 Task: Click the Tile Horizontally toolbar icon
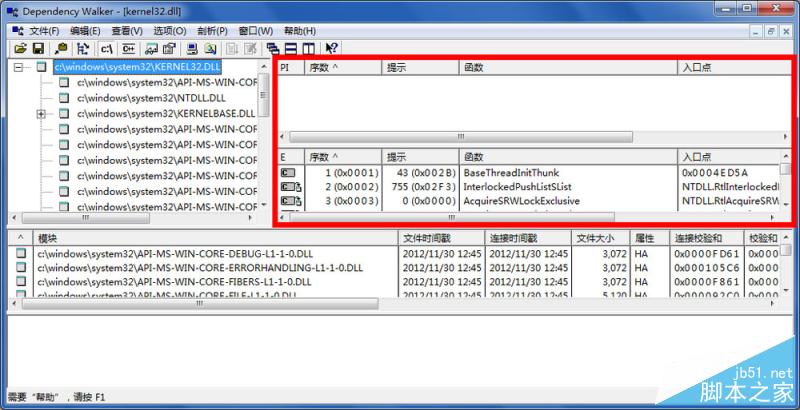click(291, 48)
